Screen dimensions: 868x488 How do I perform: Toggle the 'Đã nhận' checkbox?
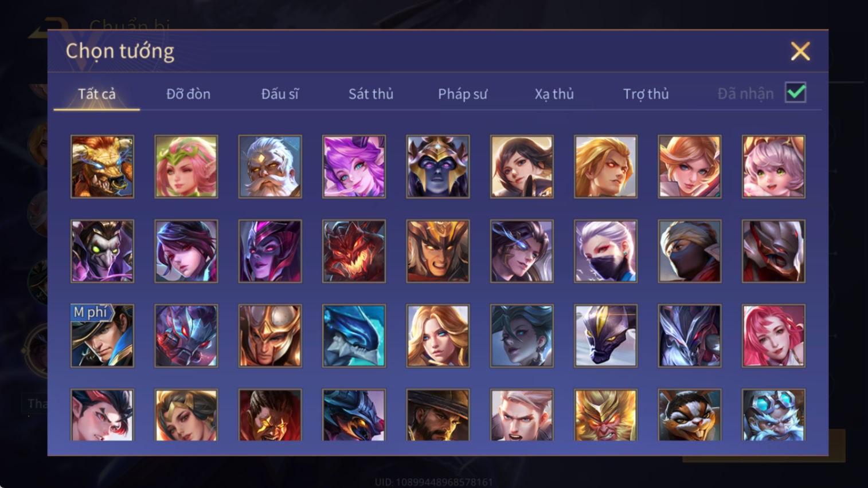(x=796, y=93)
